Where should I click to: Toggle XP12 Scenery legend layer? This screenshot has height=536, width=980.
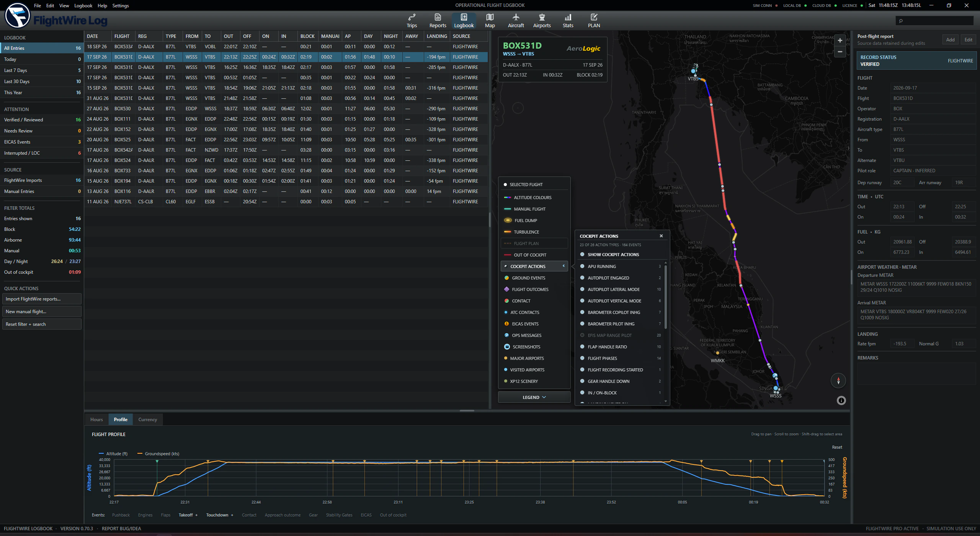(534, 381)
